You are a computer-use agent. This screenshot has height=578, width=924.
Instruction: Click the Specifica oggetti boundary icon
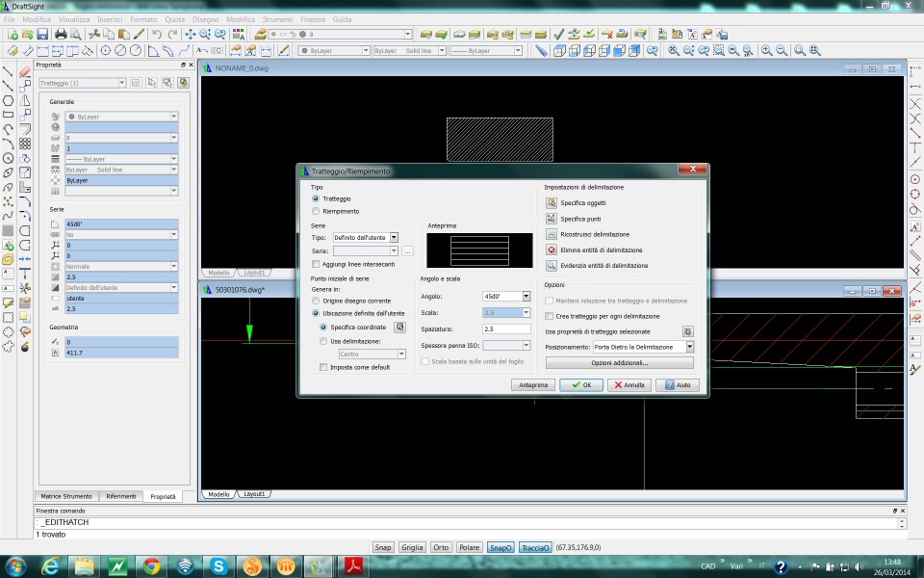click(x=552, y=203)
